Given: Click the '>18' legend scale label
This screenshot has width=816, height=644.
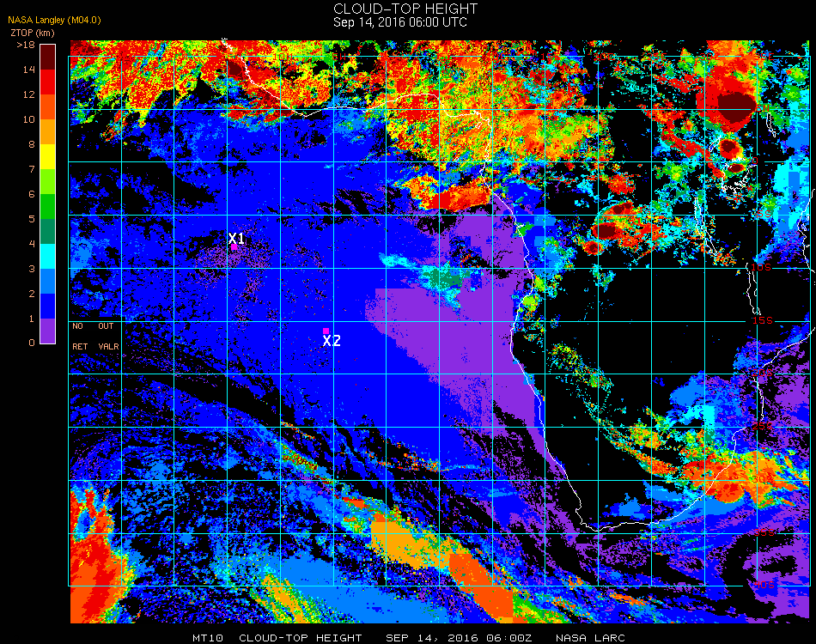Looking at the screenshot, I should [x=26, y=46].
